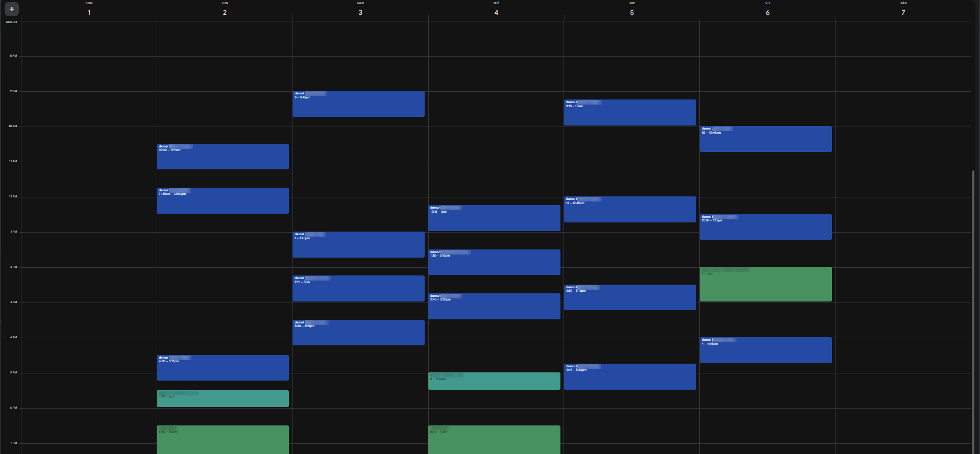Select Wednesday MIÉ 4 day header
This screenshot has width=980, height=454.
496,10
